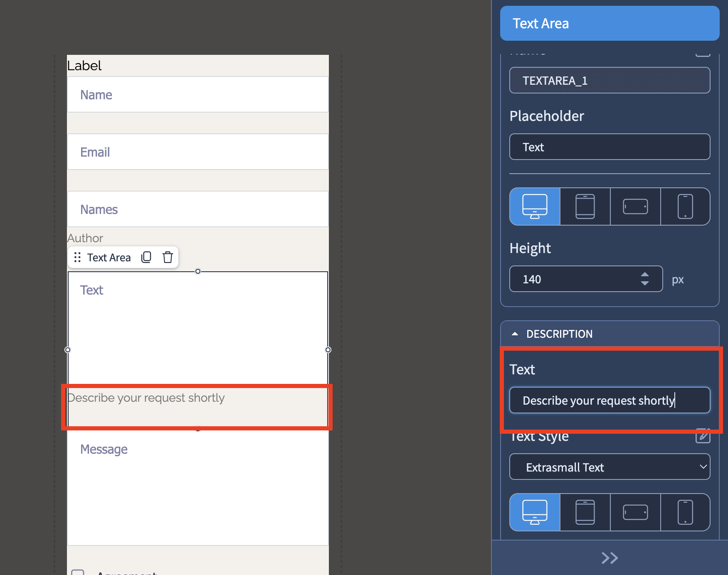728x575 pixels.
Task: Click the Email input on the form
Action: 198,152
